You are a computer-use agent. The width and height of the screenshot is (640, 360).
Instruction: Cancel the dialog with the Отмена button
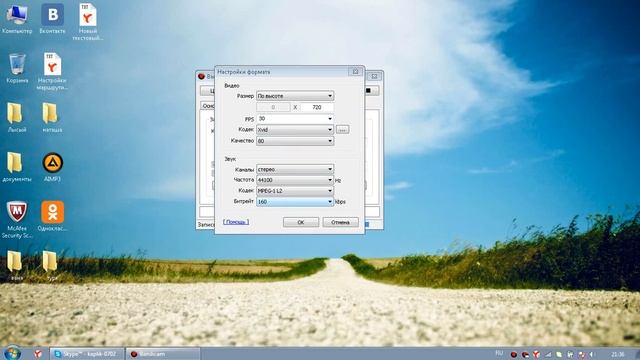pos(340,222)
